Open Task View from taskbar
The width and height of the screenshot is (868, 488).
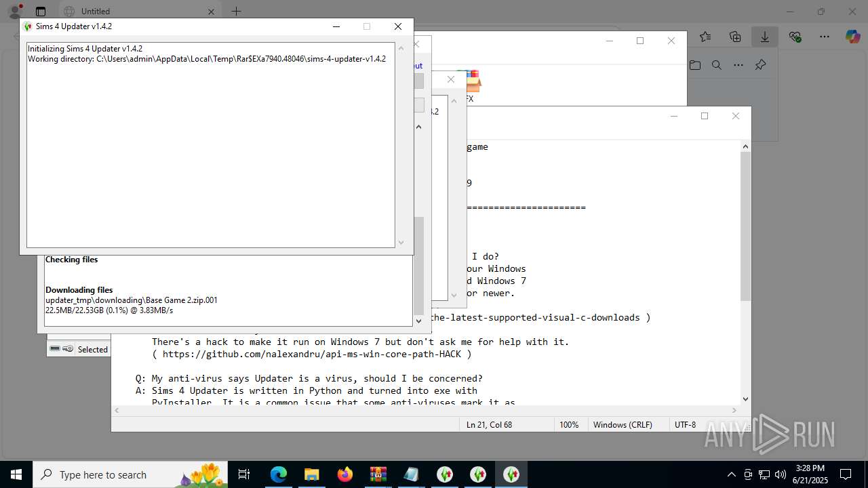(x=245, y=474)
